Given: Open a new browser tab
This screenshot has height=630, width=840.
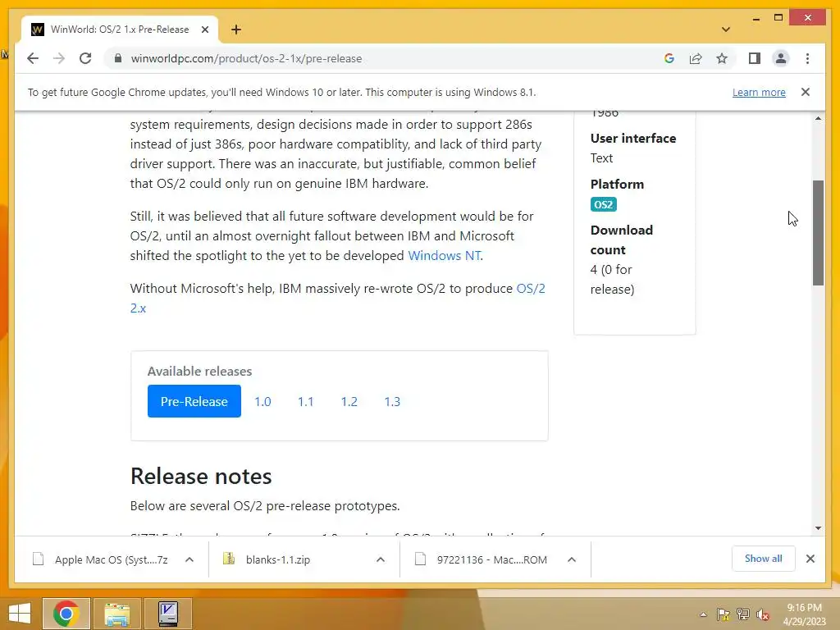Looking at the screenshot, I should (235, 30).
